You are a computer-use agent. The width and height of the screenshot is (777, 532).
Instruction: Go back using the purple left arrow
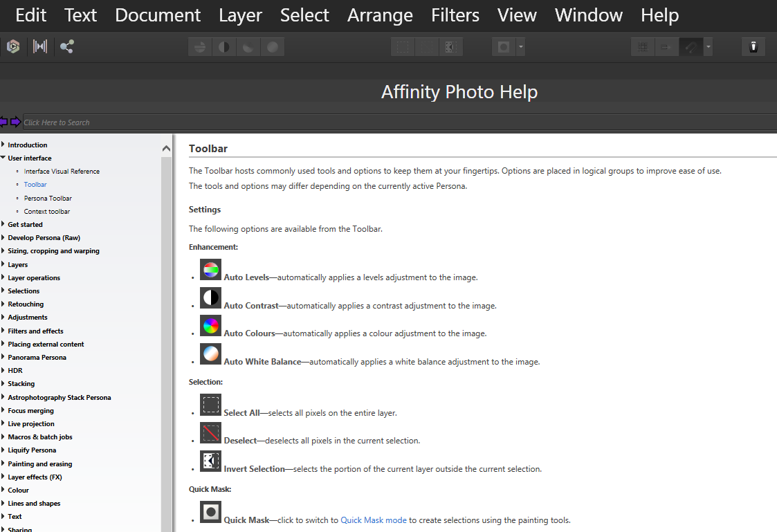coord(4,122)
